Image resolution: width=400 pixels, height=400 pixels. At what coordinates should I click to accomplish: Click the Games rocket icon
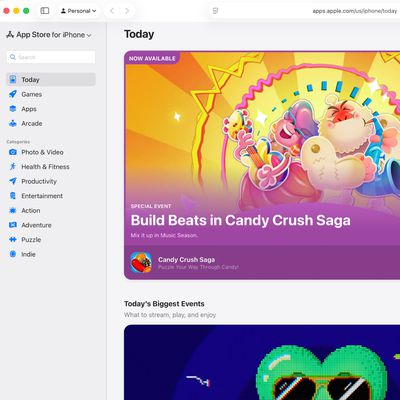pyautogui.click(x=13, y=94)
